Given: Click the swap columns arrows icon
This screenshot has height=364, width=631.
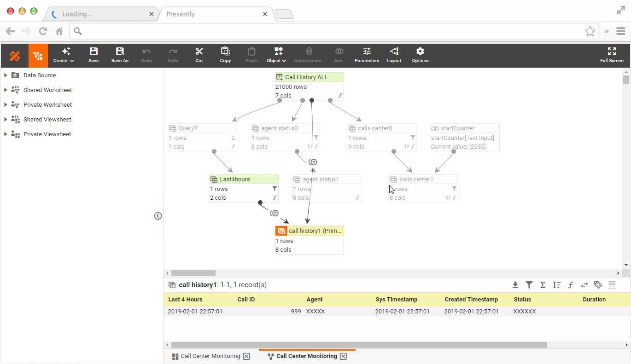Looking at the screenshot, I should (584, 285).
